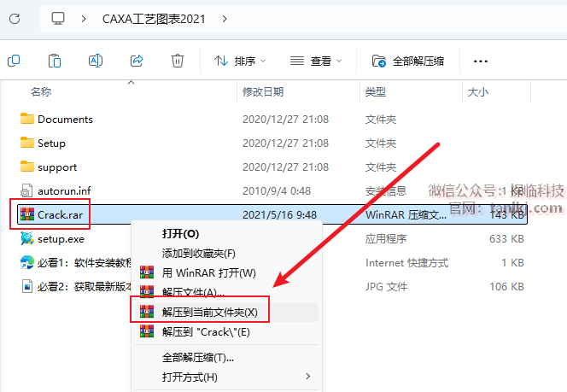
Task: Click the Documents folder name
Action: (66, 120)
